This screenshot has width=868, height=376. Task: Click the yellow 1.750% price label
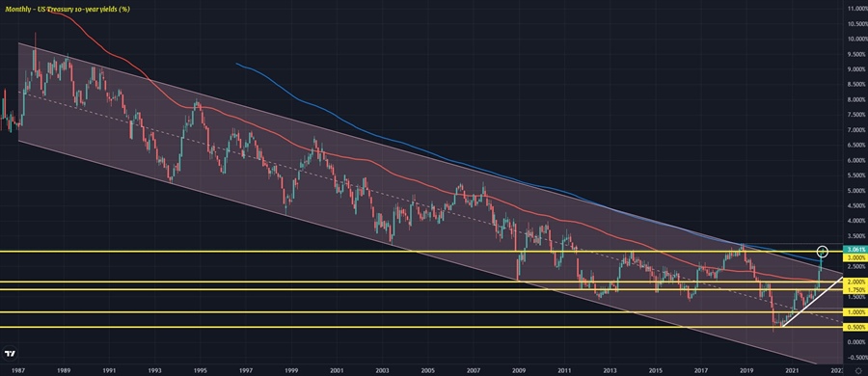(855, 289)
